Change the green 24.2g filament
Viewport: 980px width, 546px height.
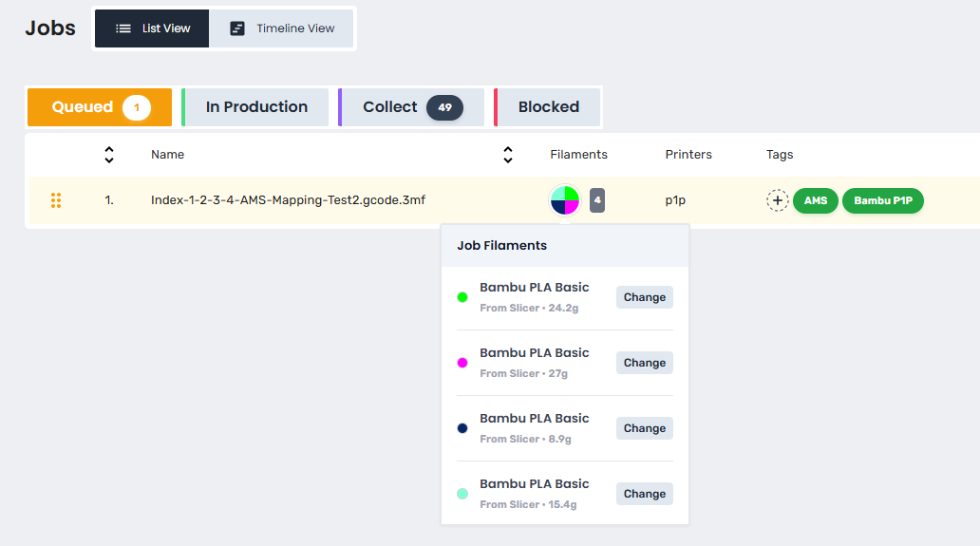tap(645, 297)
